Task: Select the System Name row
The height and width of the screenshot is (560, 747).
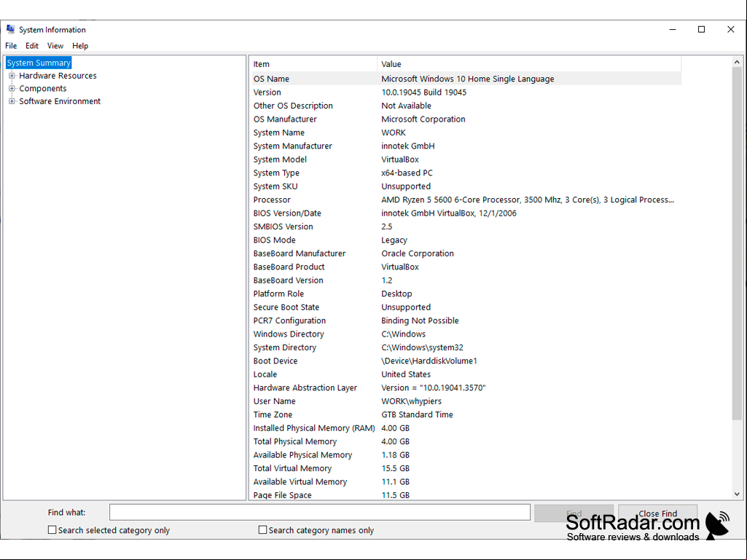Action: [x=467, y=133]
